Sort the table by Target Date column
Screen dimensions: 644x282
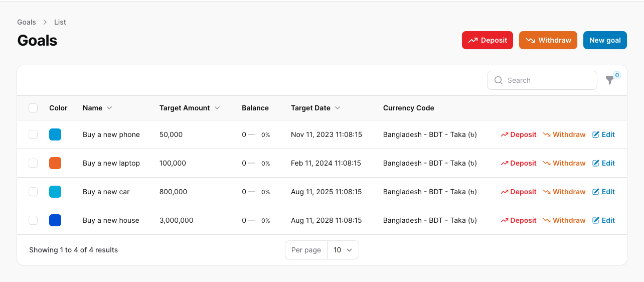pos(315,108)
